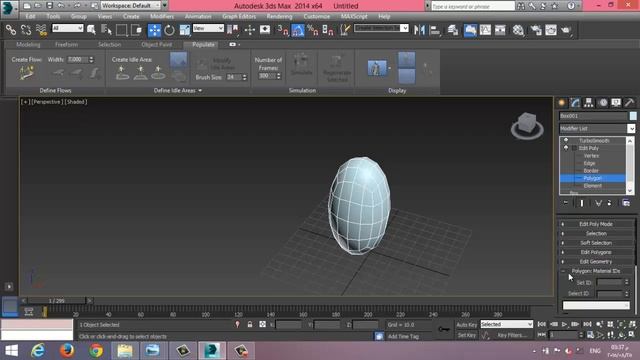Click the ViewCube in viewport
This screenshot has height=360, width=640.
pyautogui.click(x=527, y=125)
